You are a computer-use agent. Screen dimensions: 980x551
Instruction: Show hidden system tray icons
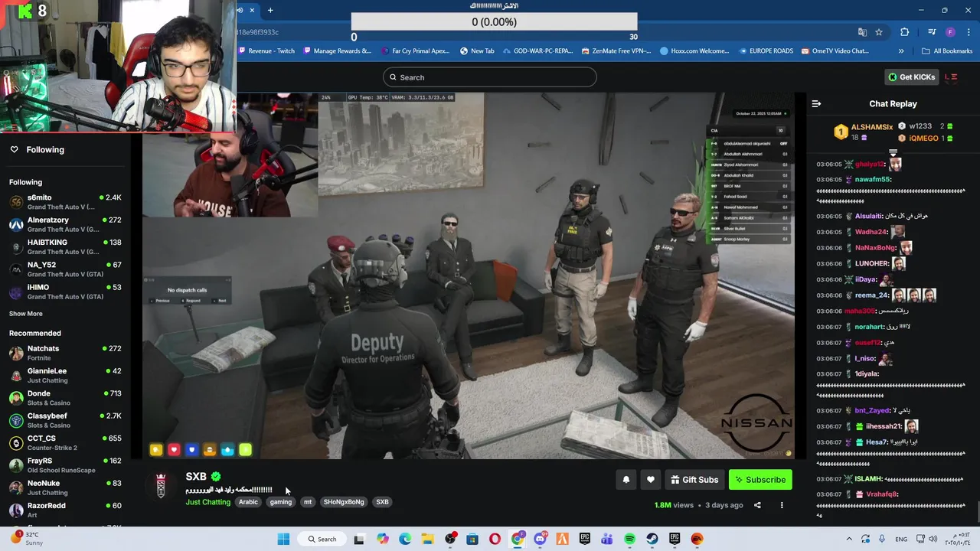click(x=848, y=539)
